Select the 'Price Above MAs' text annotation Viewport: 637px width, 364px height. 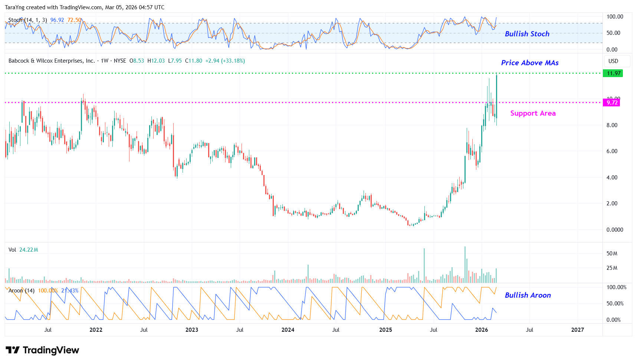click(x=529, y=63)
